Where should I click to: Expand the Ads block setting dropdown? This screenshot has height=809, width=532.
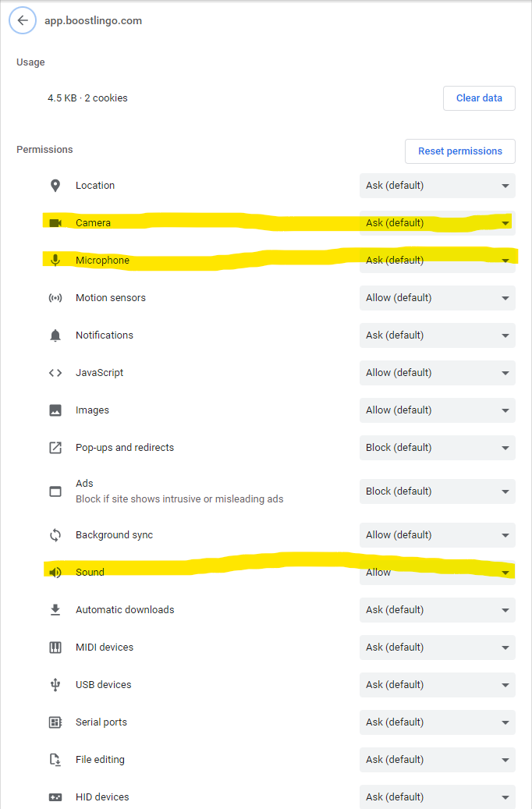point(437,491)
